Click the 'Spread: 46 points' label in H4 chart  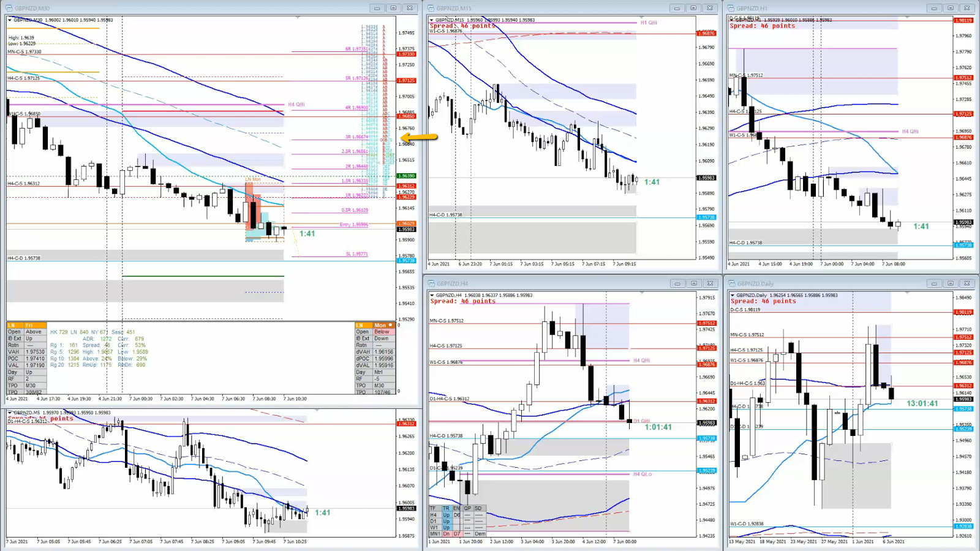(462, 301)
